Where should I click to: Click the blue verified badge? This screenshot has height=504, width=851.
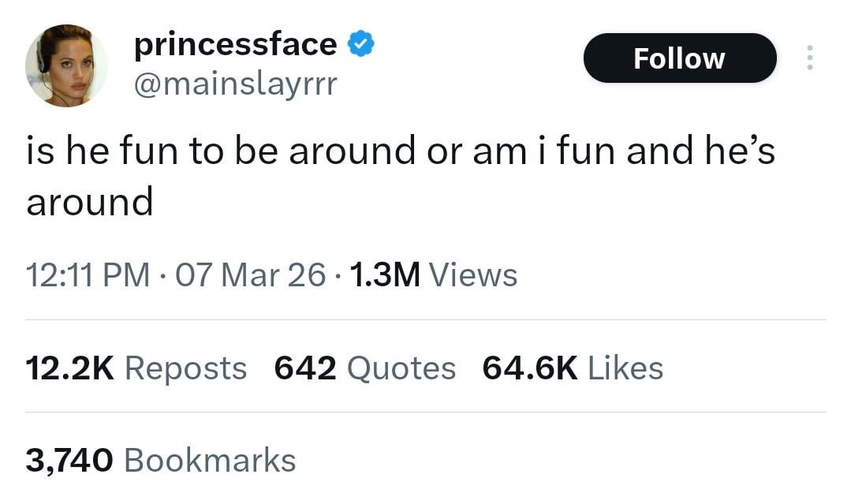pyautogui.click(x=360, y=44)
